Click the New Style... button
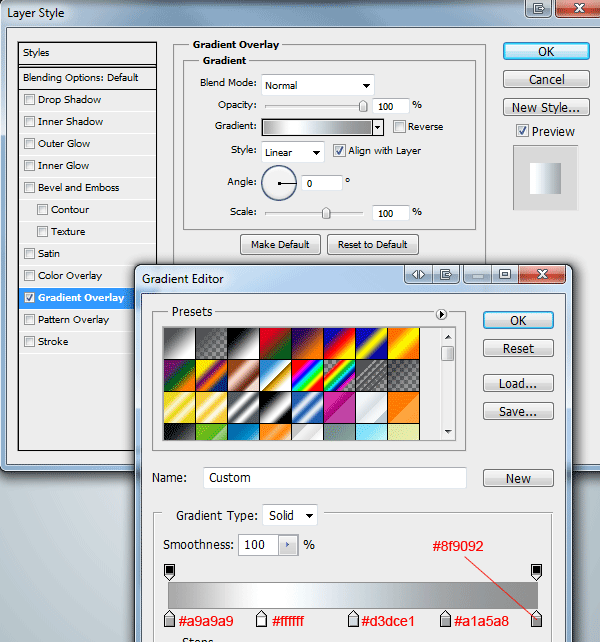The width and height of the screenshot is (600, 642). pyautogui.click(x=546, y=107)
